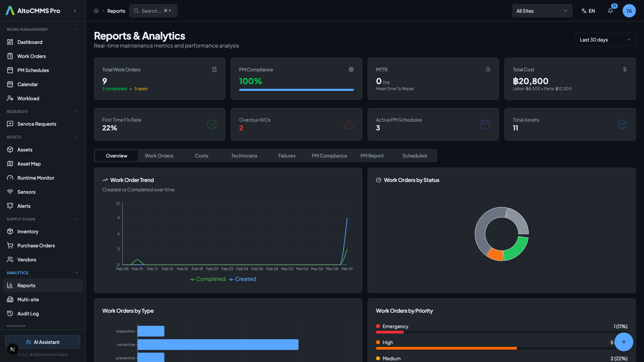Open Sensors in the sidebar
Image resolution: width=644 pixels, height=362 pixels.
[x=26, y=192]
